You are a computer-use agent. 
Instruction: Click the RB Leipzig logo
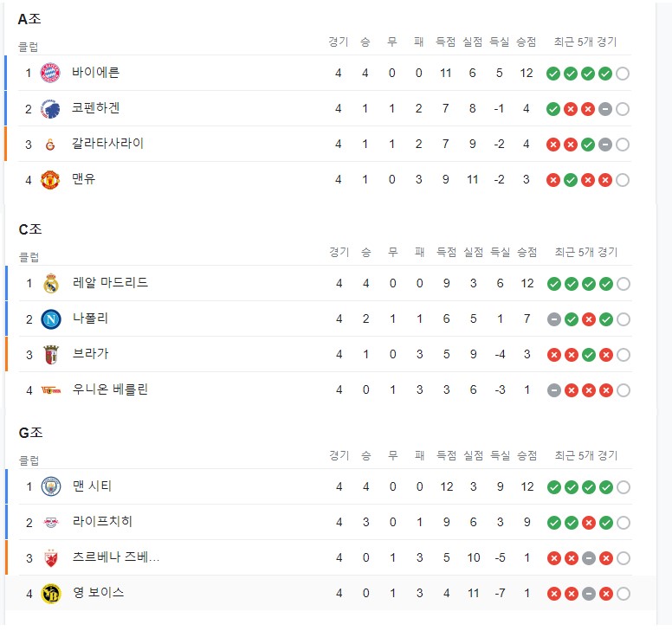[x=51, y=522]
